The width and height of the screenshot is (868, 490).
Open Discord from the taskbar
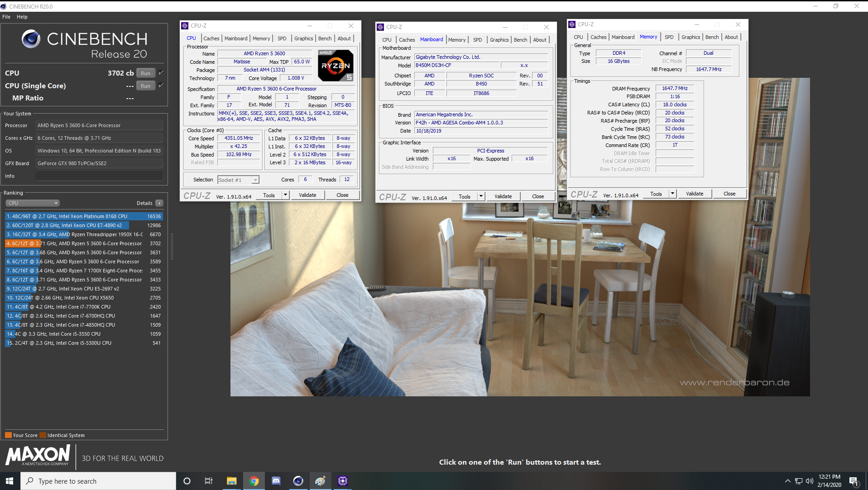(276, 481)
